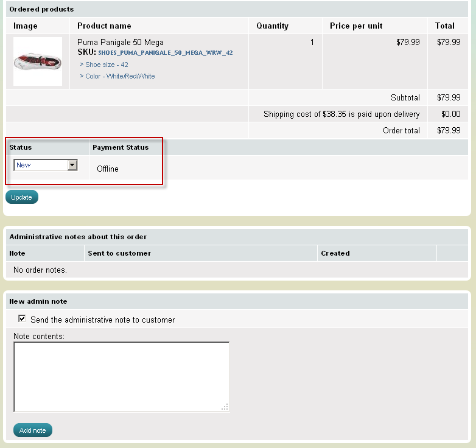The height and width of the screenshot is (448, 476).
Task: Click the Color - White/Red/White option link
Action: coord(120,77)
